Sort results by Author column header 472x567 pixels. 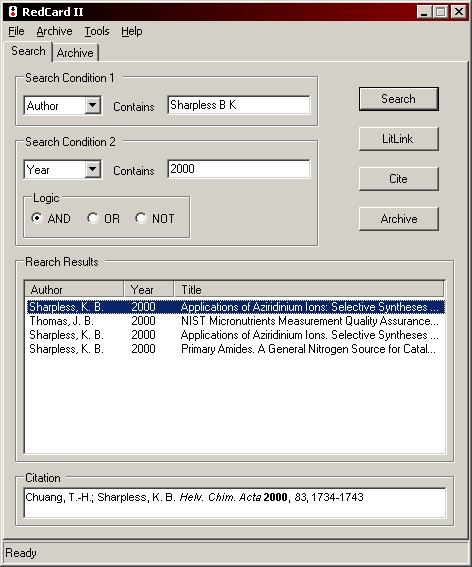coord(75,290)
